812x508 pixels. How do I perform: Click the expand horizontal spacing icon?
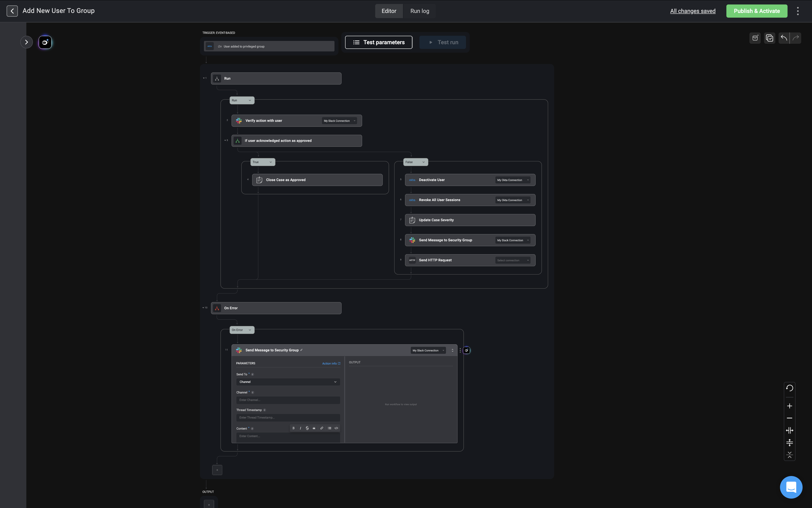(x=789, y=430)
